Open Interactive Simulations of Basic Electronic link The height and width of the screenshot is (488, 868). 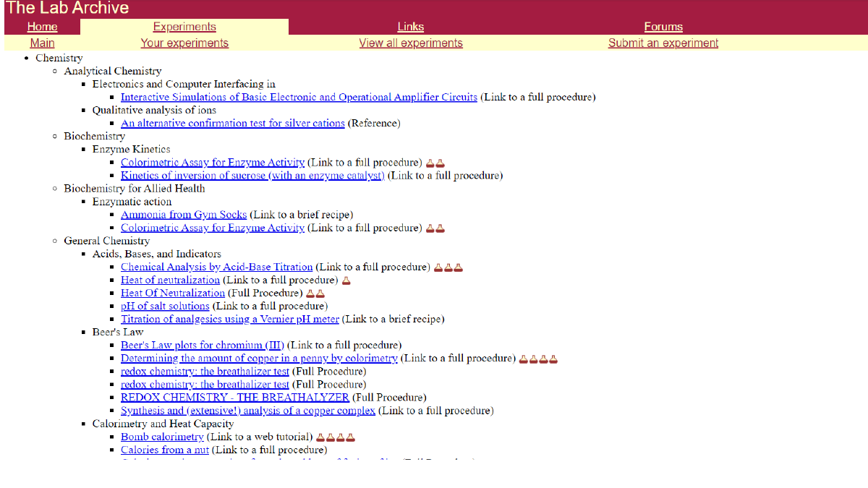coord(299,97)
